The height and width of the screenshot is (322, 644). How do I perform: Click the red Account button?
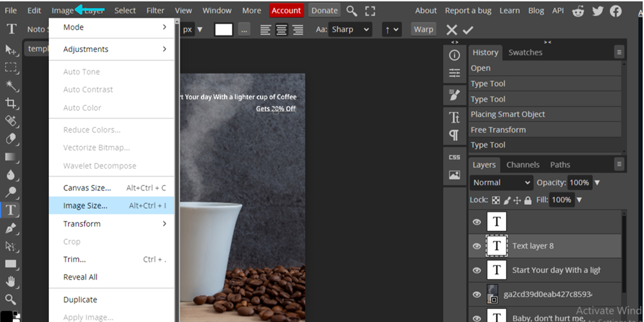pyautogui.click(x=287, y=11)
